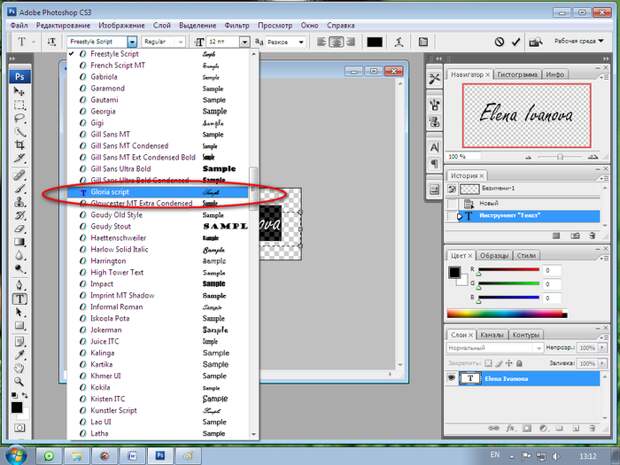Change text orientation icon in options bar
The width and height of the screenshot is (620, 465).
pos(52,42)
